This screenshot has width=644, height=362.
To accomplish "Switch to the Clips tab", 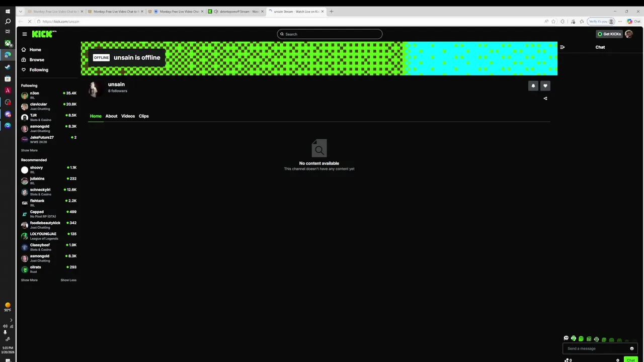I will [144, 116].
